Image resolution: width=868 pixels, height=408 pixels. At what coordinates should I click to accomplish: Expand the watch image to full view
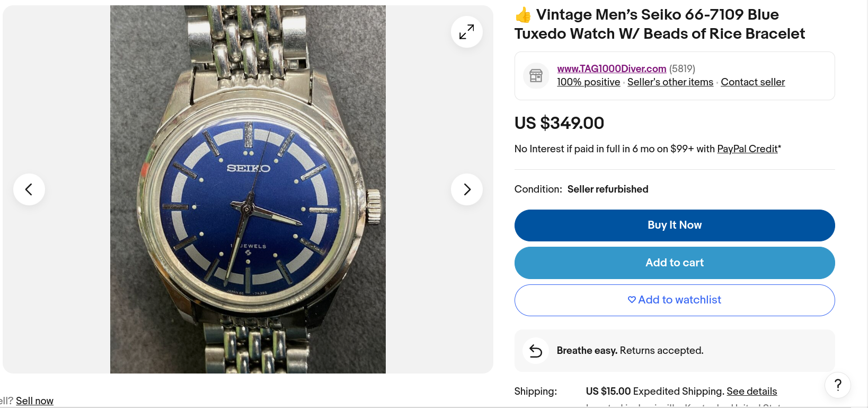(x=466, y=32)
